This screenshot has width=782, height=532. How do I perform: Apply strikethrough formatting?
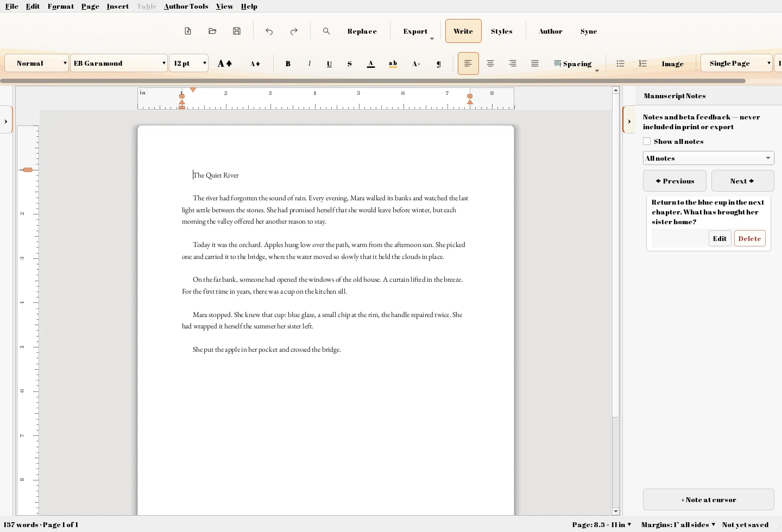coord(350,64)
